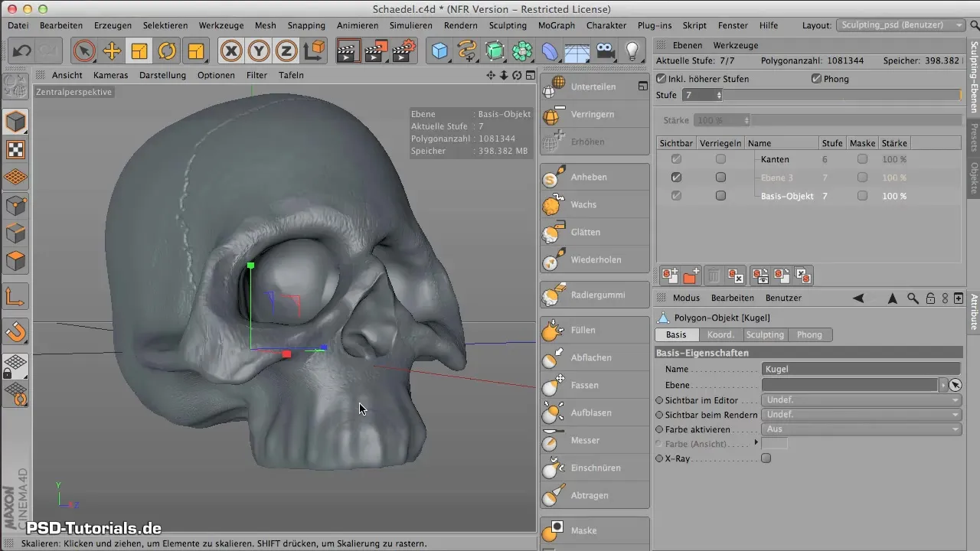Open Sichtbar beim Rendern dropdown

point(861,415)
